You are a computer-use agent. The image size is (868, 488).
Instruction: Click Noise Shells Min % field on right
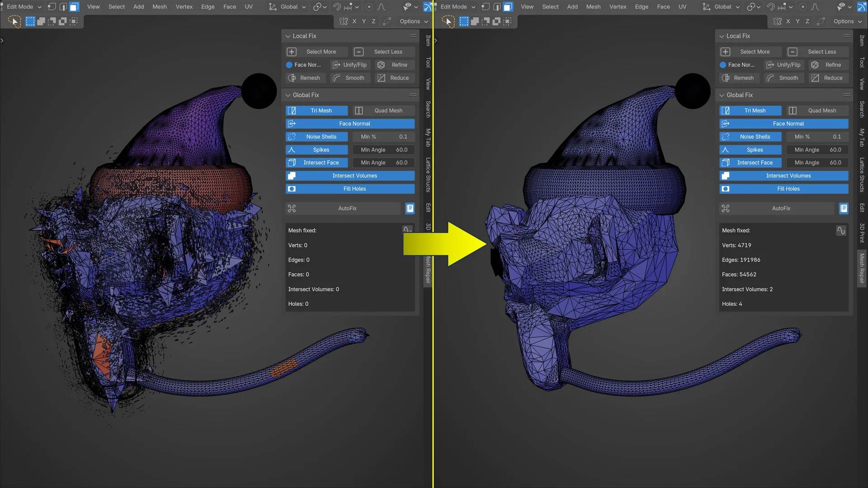(x=817, y=136)
